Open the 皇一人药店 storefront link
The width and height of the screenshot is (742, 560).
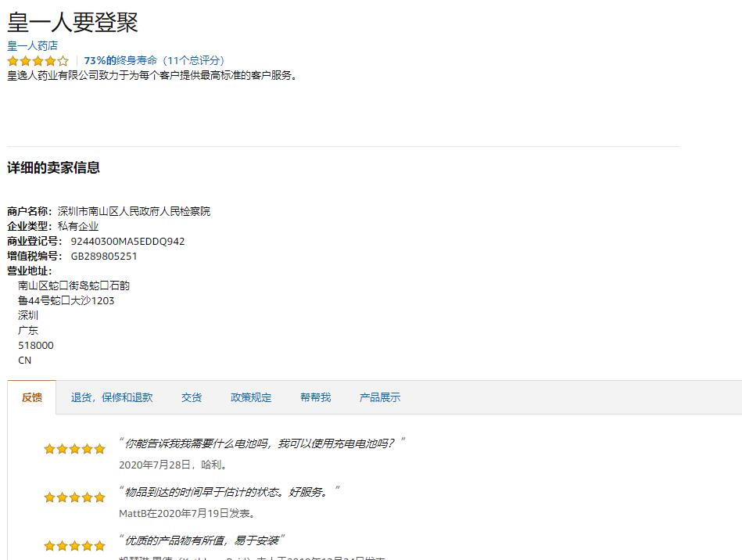pyautogui.click(x=32, y=45)
